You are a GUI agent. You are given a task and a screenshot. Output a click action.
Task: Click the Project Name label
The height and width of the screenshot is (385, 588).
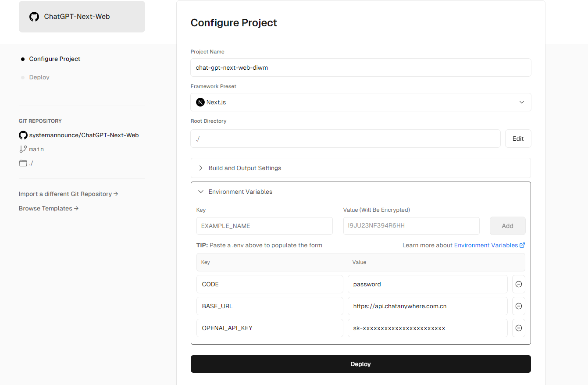point(207,52)
